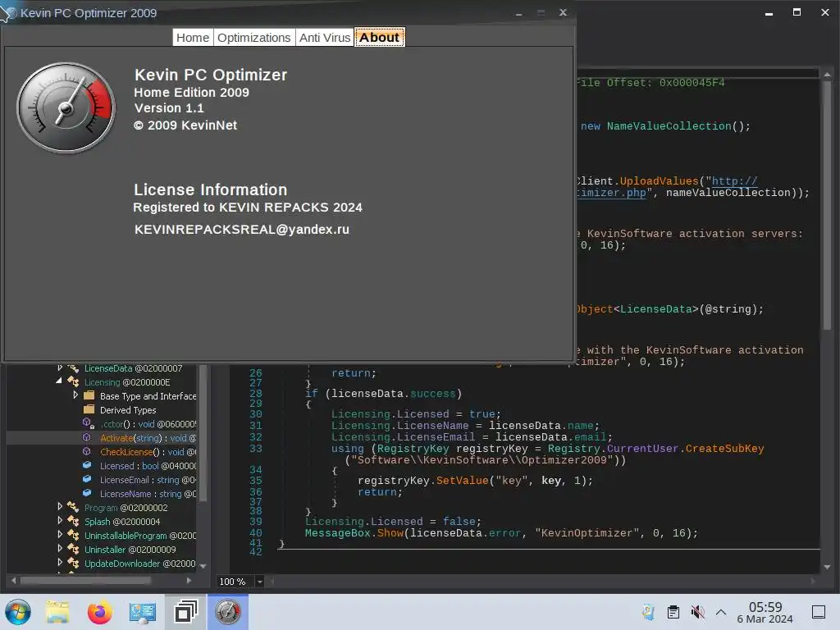Click the UpdateDownloader class icon
The image size is (840, 630).
(x=73, y=563)
